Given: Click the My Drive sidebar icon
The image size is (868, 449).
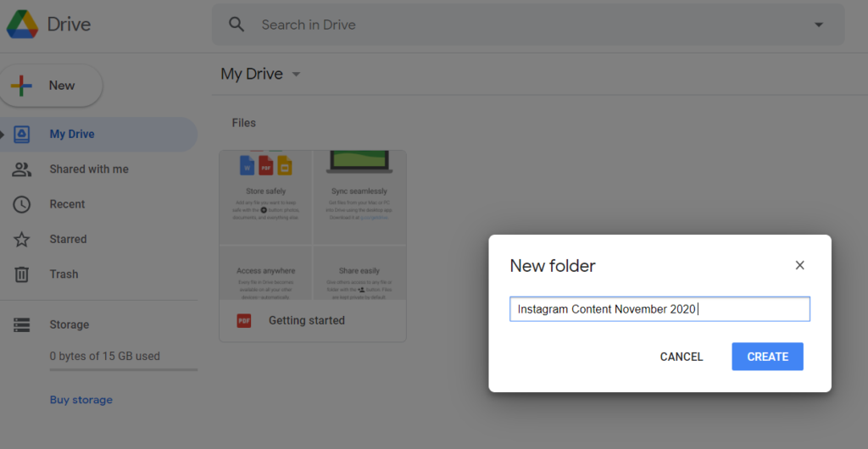Looking at the screenshot, I should point(22,134).
